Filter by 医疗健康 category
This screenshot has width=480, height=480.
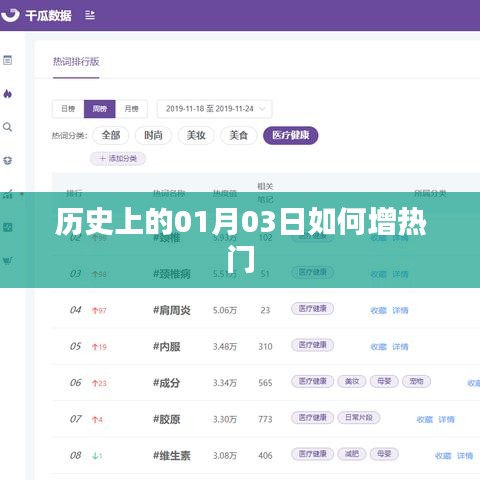point(290,135)
